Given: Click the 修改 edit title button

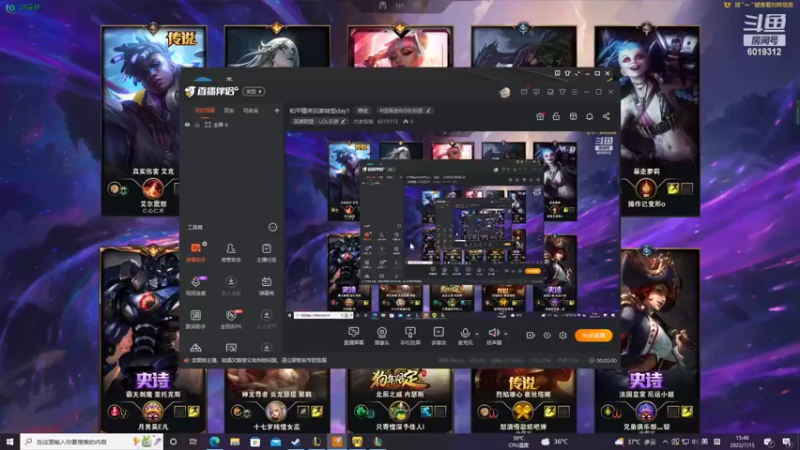Looking at the screenshot, I should [363, 110].
